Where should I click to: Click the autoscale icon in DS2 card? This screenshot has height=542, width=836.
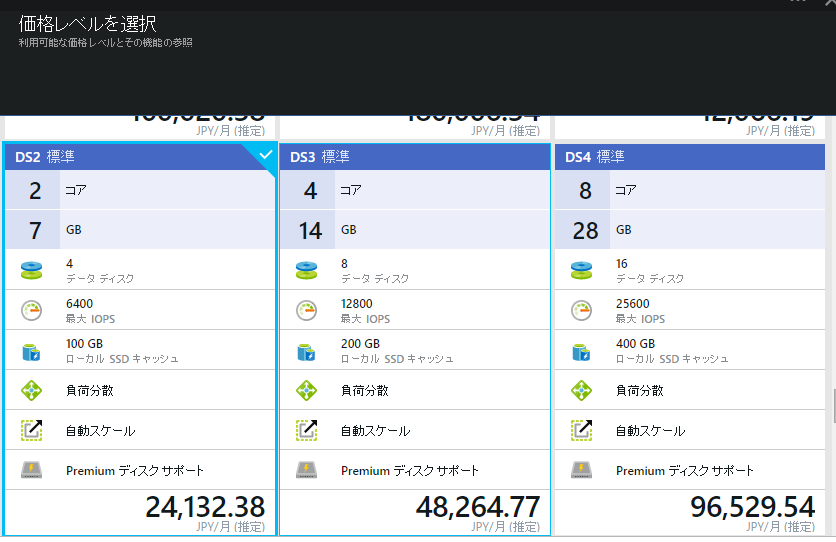coord(31,430)
